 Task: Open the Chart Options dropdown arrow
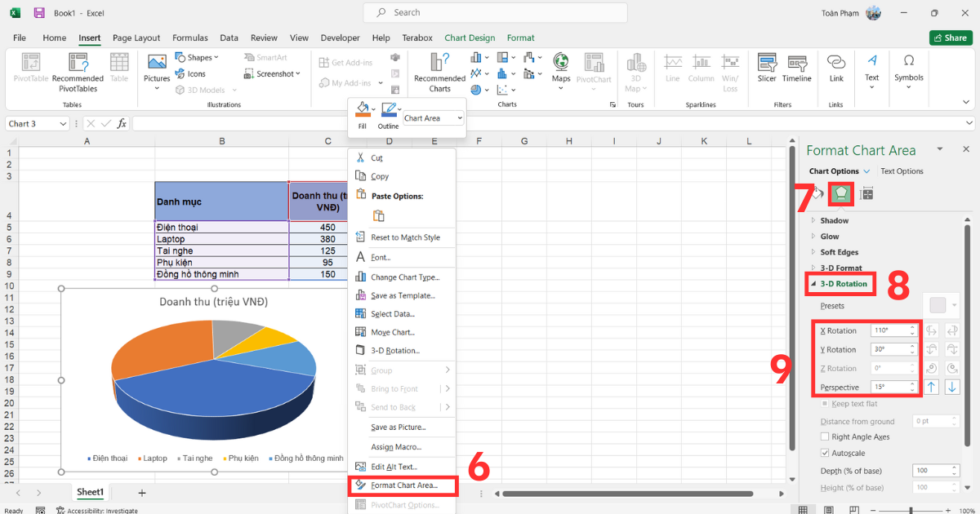(x=866, y=171)
